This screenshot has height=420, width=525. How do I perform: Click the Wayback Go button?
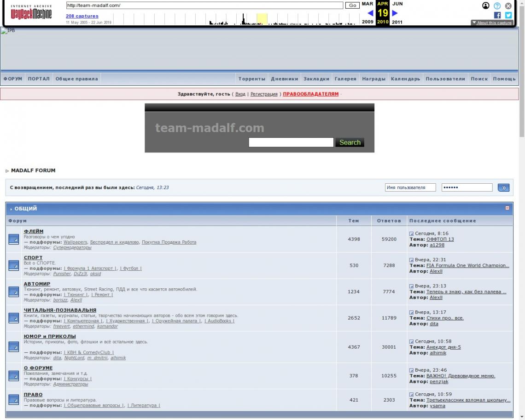[352, 6]
